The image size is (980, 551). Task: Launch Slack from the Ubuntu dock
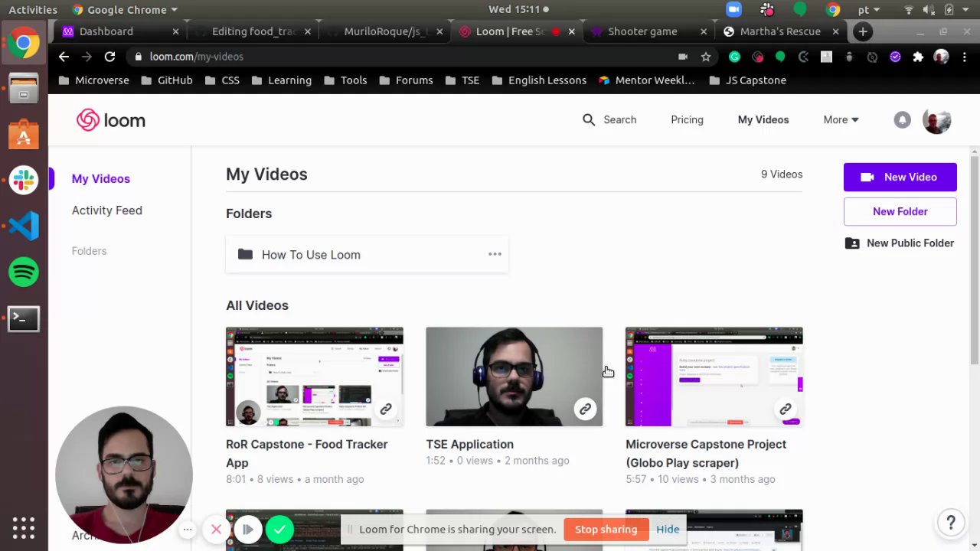(24, 180)
